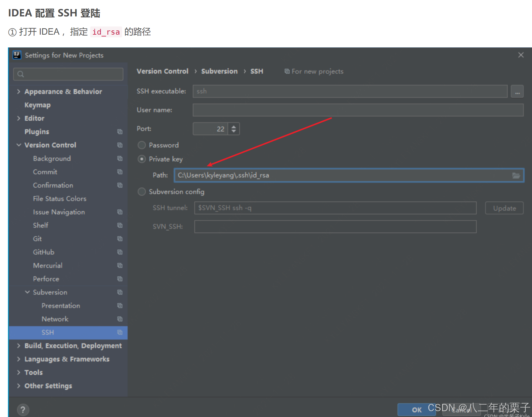Viewport: 532px width, 417px height.
Task: Click the per-project icon beside Confirmation
Action: coord(120,185)
